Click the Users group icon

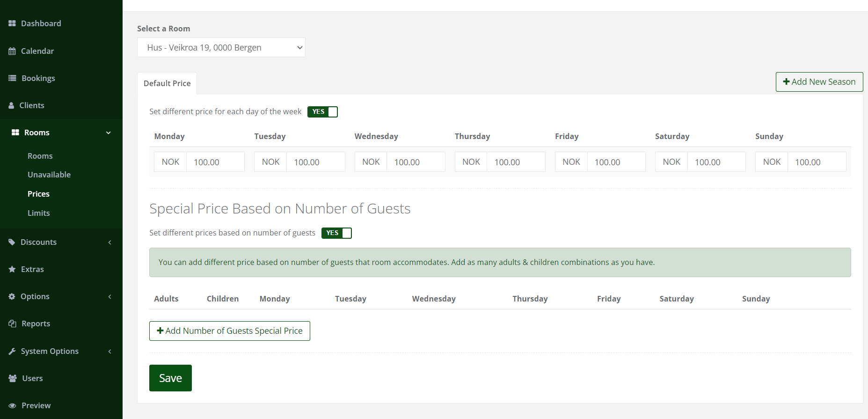coord(13,378)
